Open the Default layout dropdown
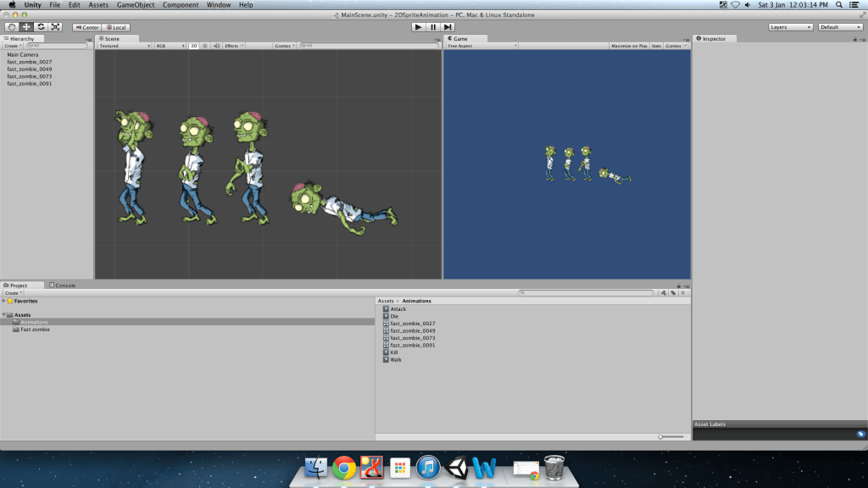Screen dimensions: 868x488 tap(840, 27)
